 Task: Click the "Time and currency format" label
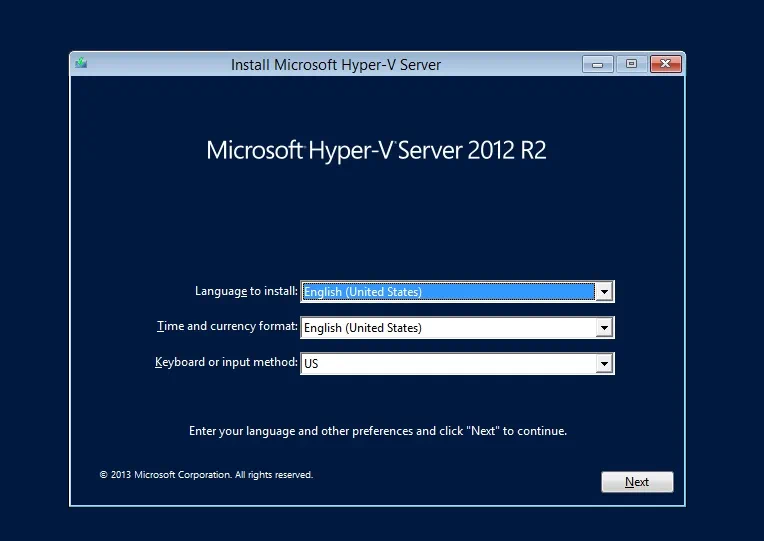tap(227, 326)
